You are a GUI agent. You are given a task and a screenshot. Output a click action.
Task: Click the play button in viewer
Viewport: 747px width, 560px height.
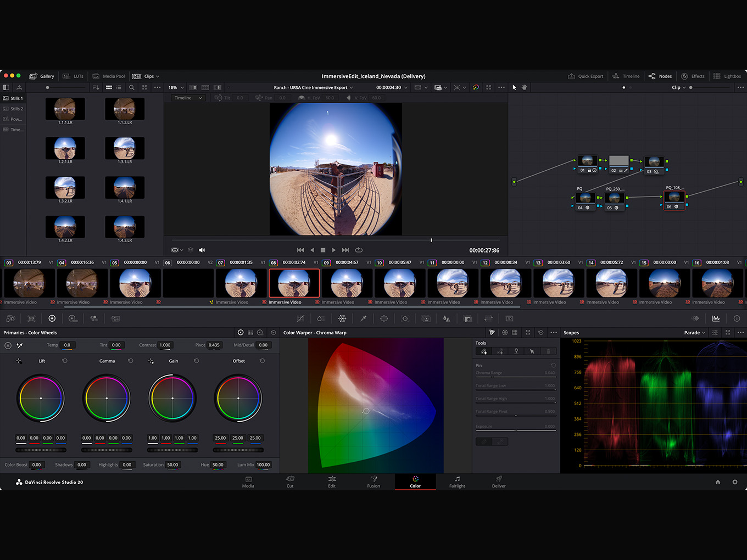coord(334,250)
